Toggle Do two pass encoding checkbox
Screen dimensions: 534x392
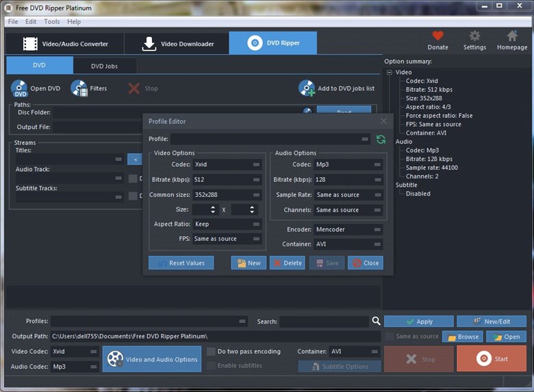(211, 351)
